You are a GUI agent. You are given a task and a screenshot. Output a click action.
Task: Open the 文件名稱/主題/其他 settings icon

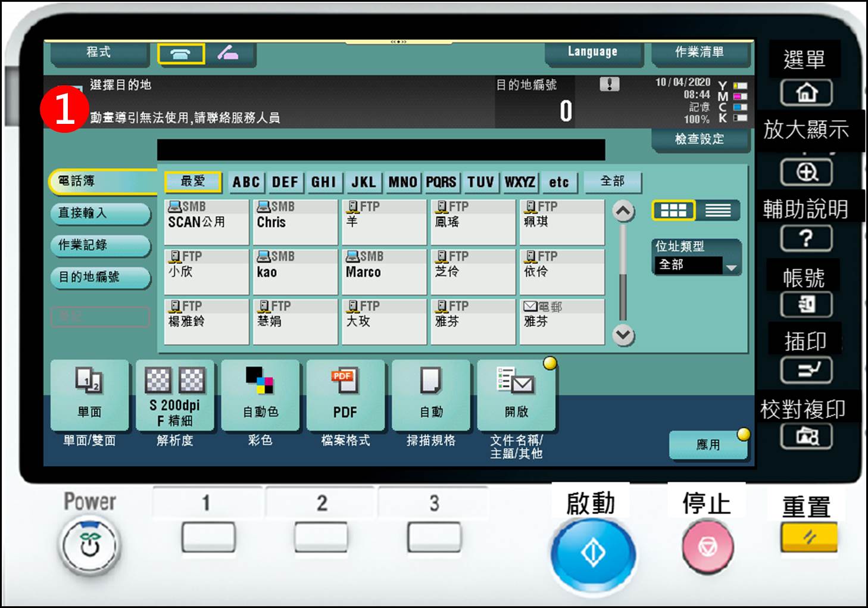point(516,395)
